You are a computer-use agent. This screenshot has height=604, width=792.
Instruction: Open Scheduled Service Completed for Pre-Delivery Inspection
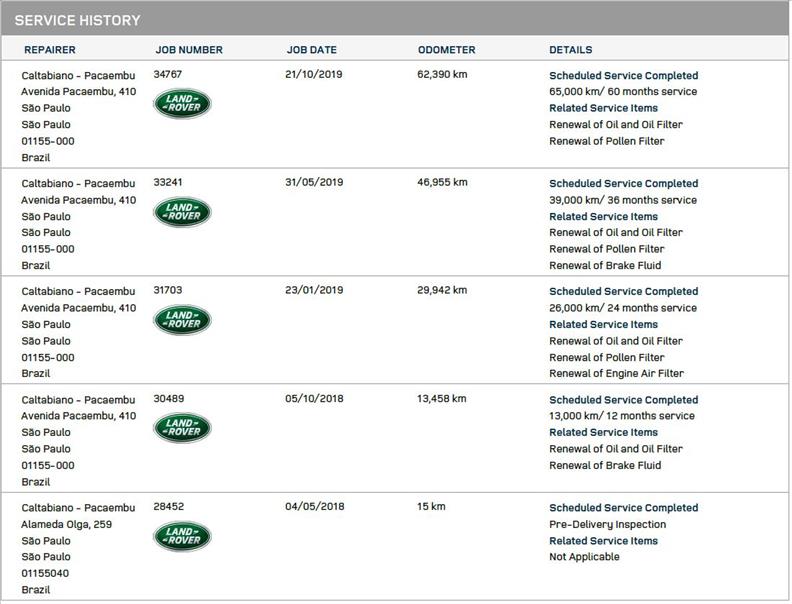click(x=623, y=508)
